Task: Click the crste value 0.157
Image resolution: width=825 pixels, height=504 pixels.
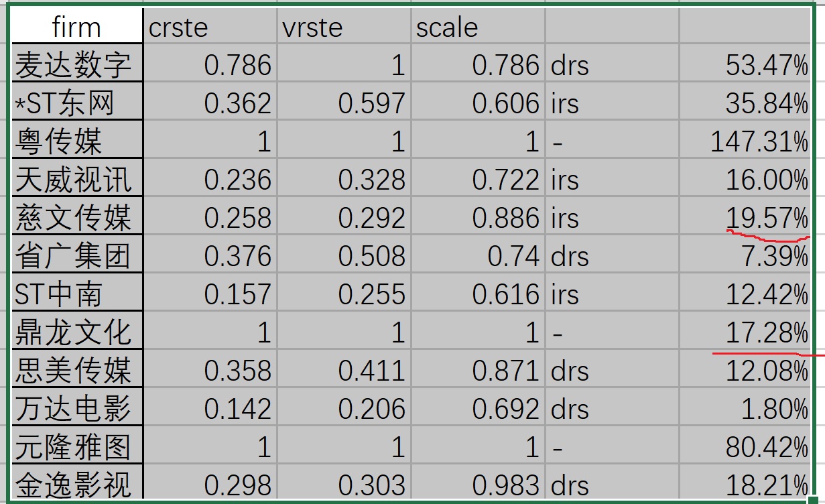Action: point(211,294)
